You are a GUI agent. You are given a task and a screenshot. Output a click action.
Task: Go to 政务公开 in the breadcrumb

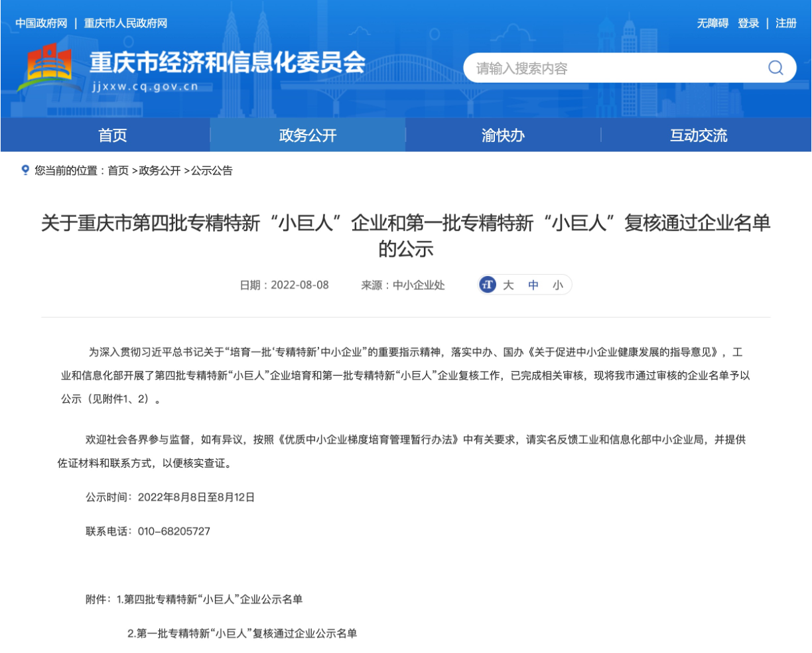click(x=160, y=171)
